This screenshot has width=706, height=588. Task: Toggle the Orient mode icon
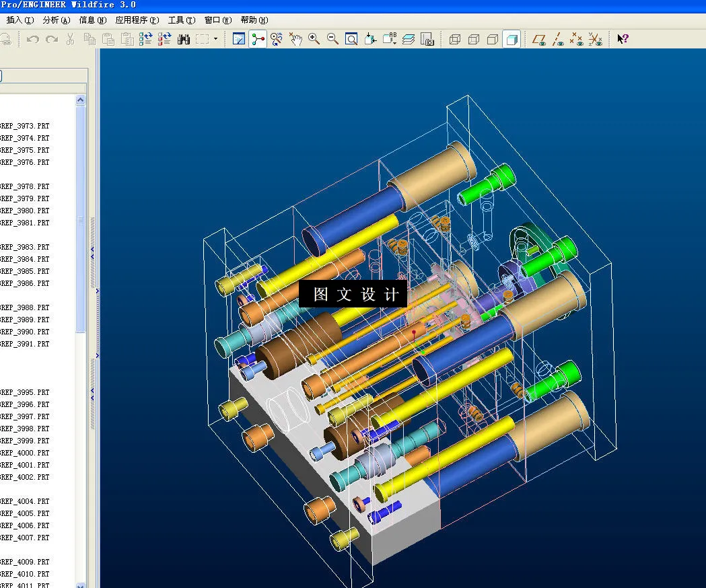(277, 39)
